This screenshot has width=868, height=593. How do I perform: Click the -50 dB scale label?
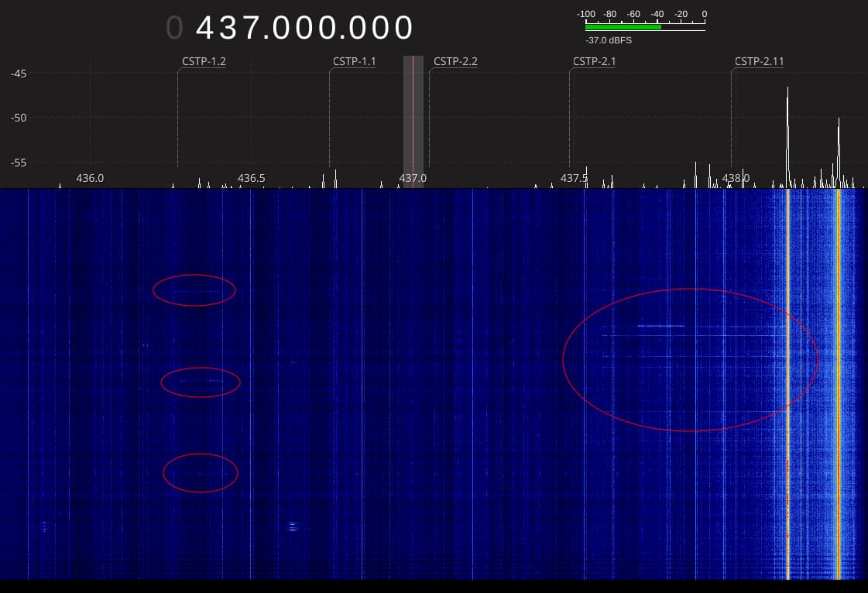coord(19,118)
